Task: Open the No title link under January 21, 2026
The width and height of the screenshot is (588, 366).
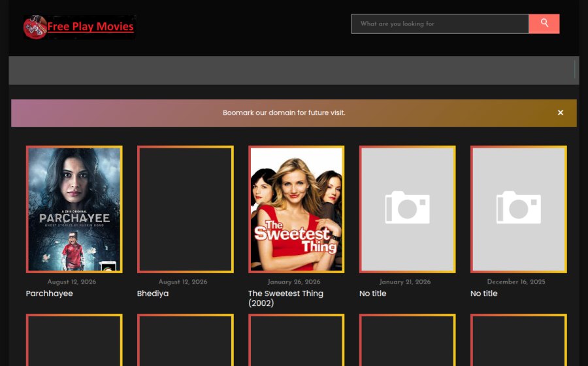Action: click(373, 293)
